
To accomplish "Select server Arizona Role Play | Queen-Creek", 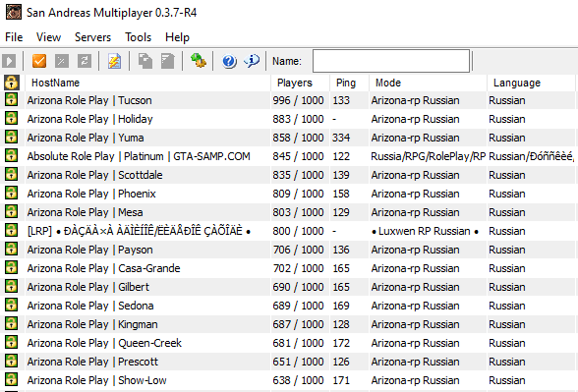I will (x=104, y=343).
